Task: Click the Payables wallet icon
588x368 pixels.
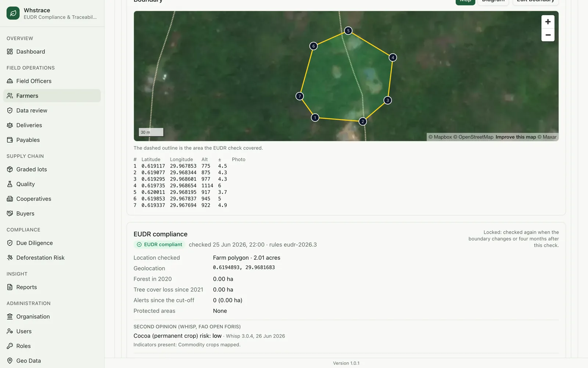Action: pyautogui.click(x=10, y=140)
